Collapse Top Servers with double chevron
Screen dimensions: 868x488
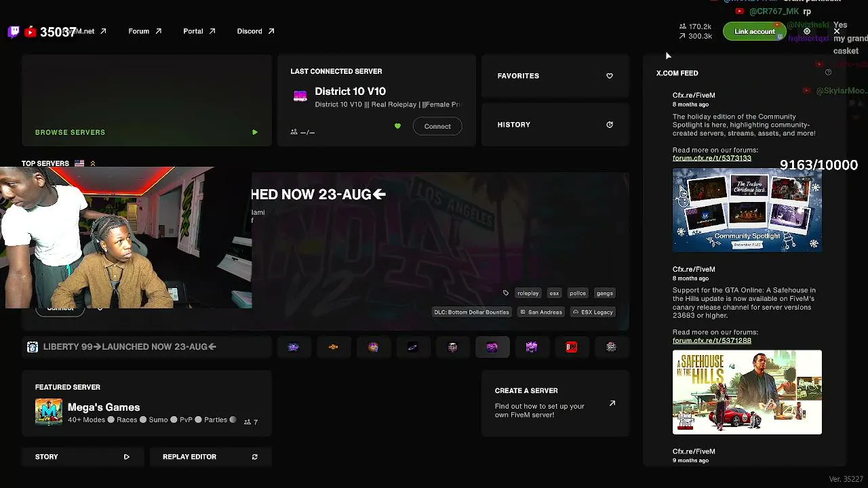[x=93, y=163]
